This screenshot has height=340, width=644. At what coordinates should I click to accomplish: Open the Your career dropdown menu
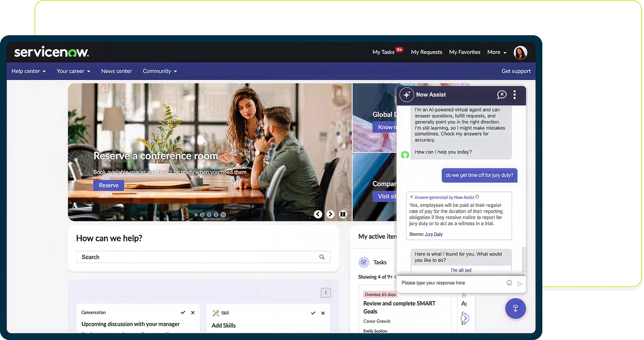point(73,71)
